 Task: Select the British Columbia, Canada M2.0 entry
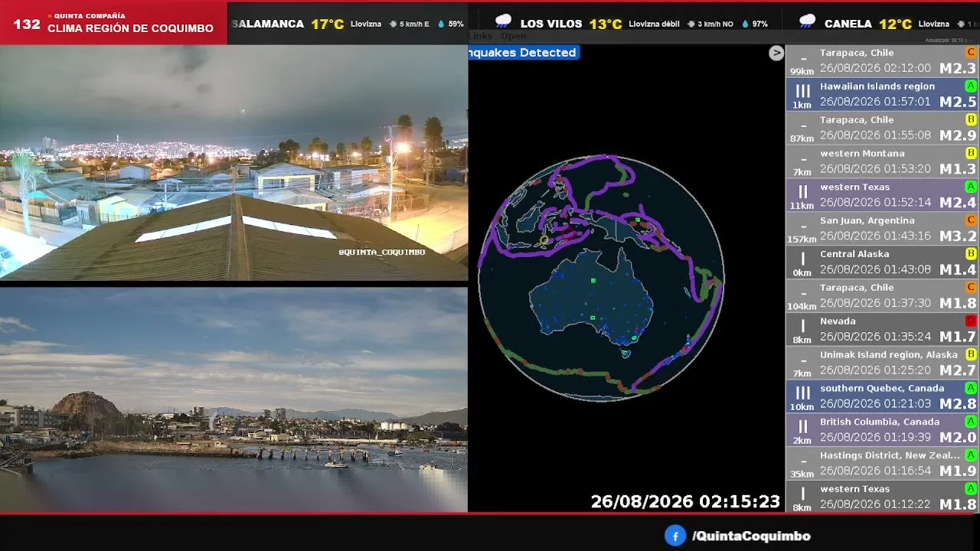[x=882, y=429]
